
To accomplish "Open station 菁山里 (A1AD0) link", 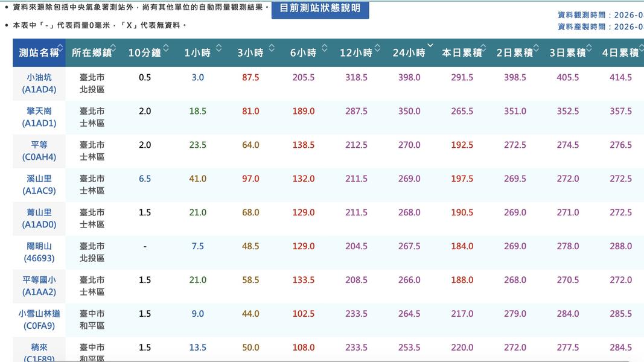I will tap(39, 218).
